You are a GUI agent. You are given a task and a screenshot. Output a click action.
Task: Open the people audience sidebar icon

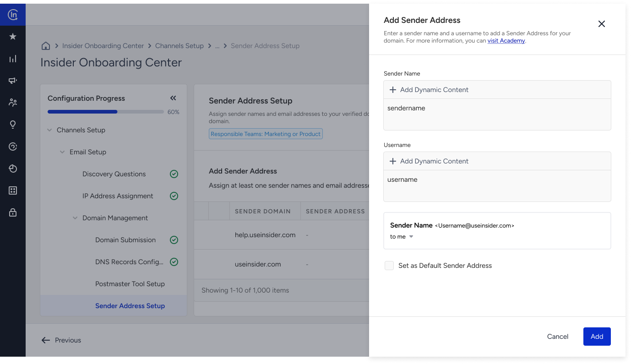pos(13,103)
